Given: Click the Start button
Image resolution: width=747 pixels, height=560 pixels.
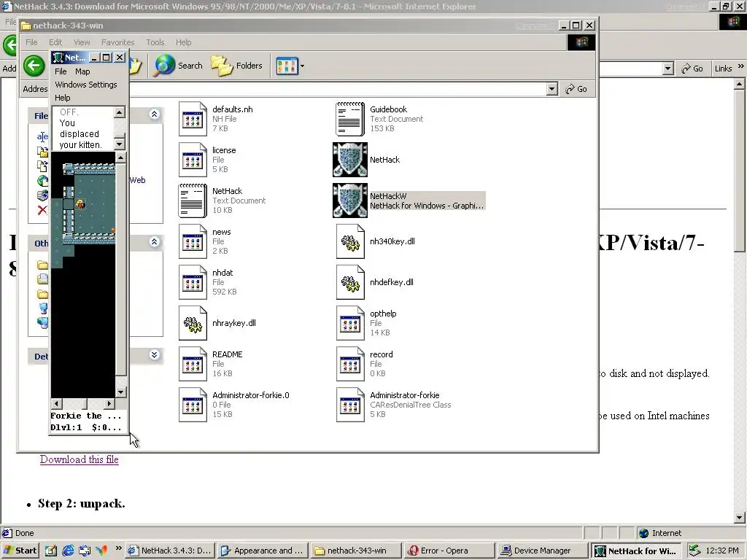Looking at the screenshot, I should tap(20, 551).
